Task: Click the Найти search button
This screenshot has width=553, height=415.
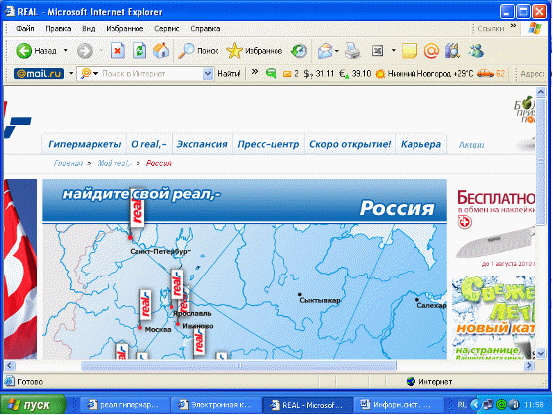Action: click(229, 74)
